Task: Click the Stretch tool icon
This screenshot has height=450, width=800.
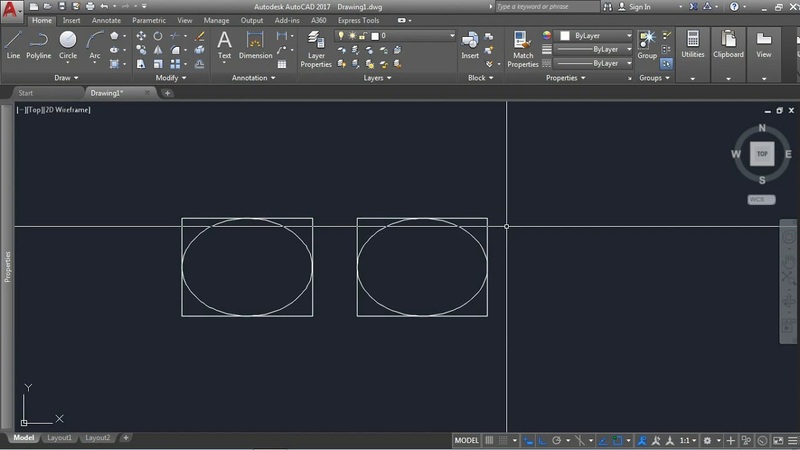Action: tap(141, 64)
